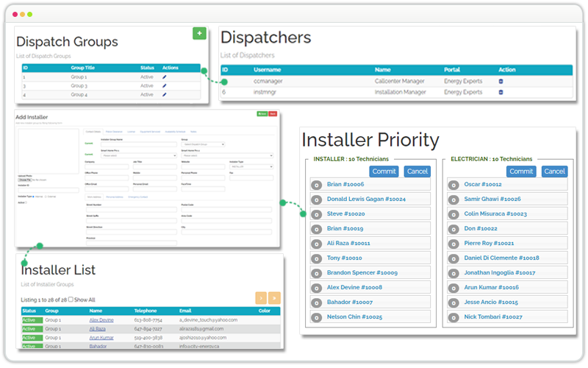Go to next page in Installer List

(260, 298)
